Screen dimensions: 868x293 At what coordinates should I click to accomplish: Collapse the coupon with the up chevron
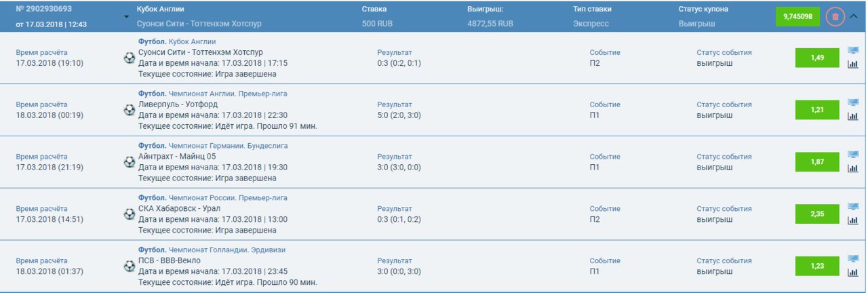[854, 16]
